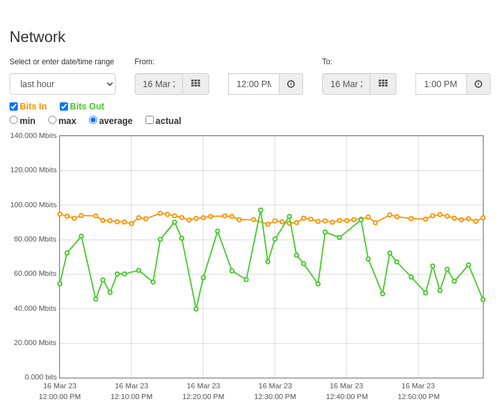Click the '12:10:00 PM' time axis label
500x403 pixels.
(132, 397)
